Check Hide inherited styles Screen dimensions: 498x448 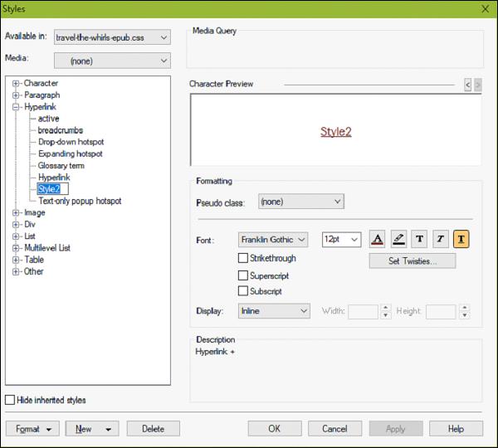(x=10, y=400)
